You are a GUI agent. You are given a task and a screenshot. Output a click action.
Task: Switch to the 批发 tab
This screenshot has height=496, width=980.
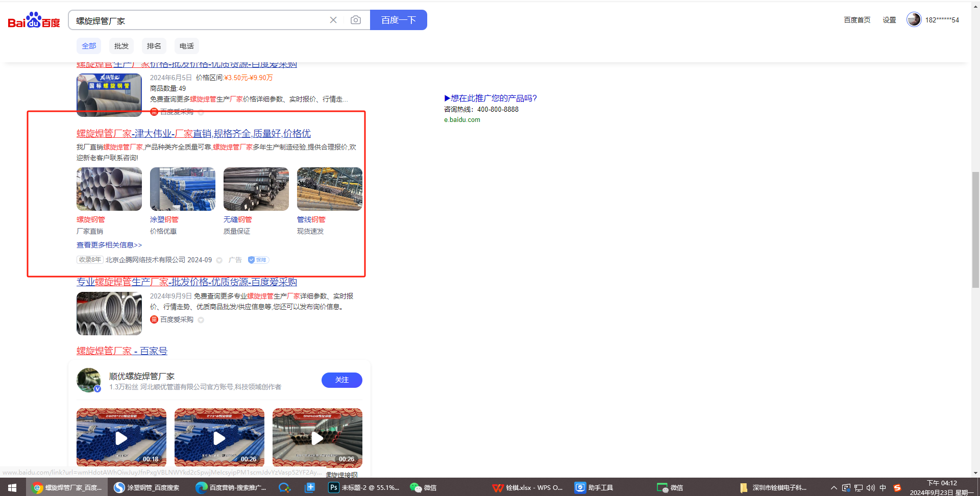point(121,46)
